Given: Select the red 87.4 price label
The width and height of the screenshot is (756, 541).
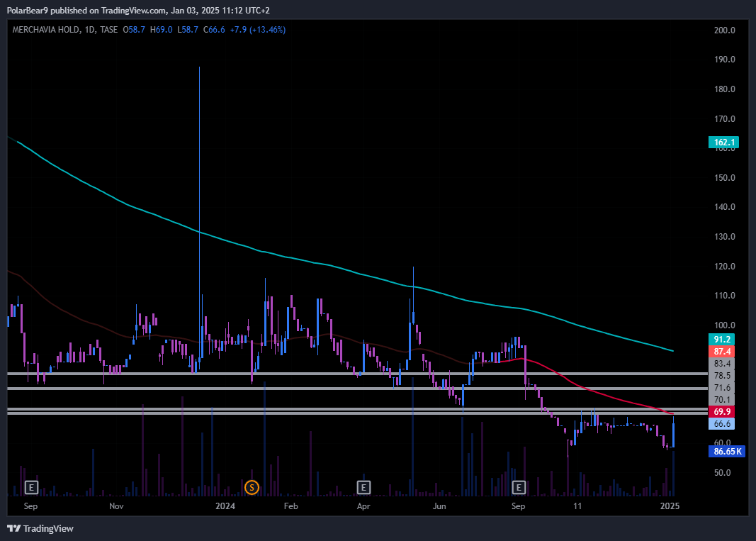Looking at the screenshot, I should click(723, 351).
